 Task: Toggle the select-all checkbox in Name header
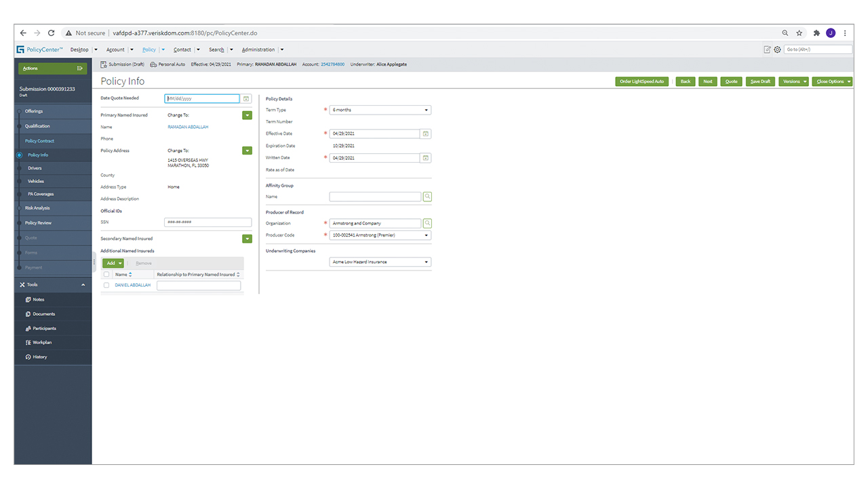tap(106, 274)
